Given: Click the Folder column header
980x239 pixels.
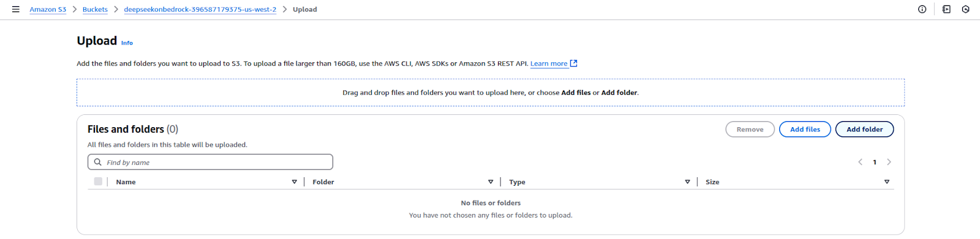Looking at the screenshot, I should click(323, 182).
